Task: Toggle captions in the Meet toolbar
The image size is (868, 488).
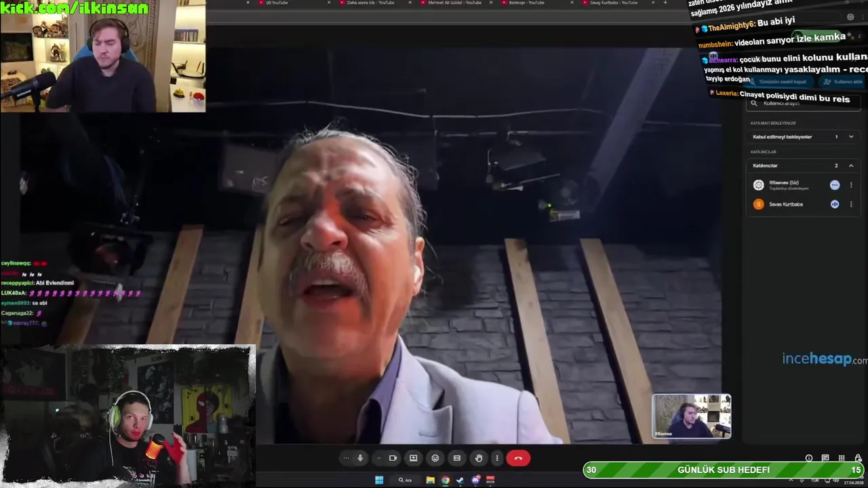Action: tap(457, 458)
